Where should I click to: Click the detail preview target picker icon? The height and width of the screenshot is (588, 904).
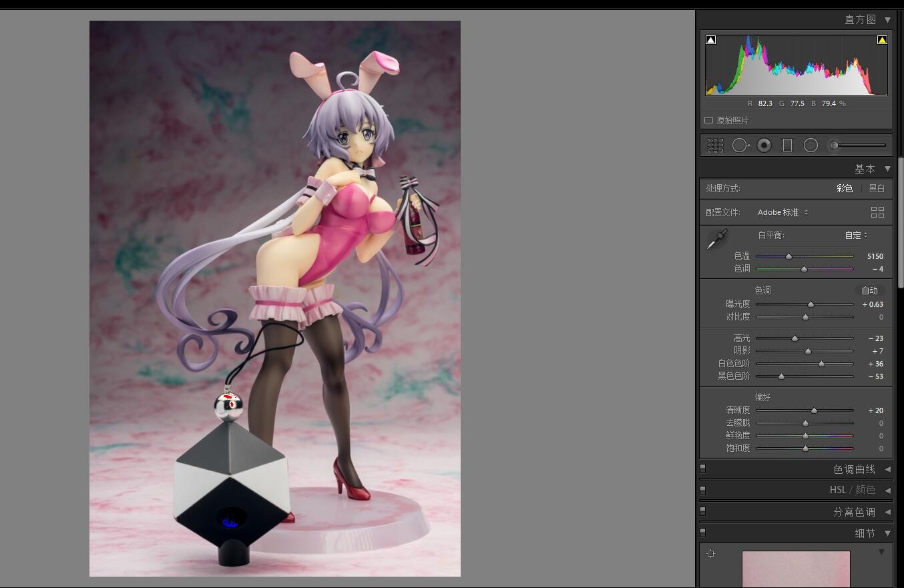711,553
